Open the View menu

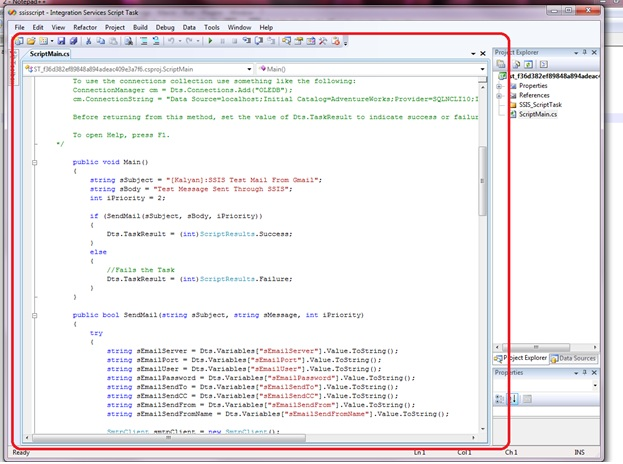[58, 27]
